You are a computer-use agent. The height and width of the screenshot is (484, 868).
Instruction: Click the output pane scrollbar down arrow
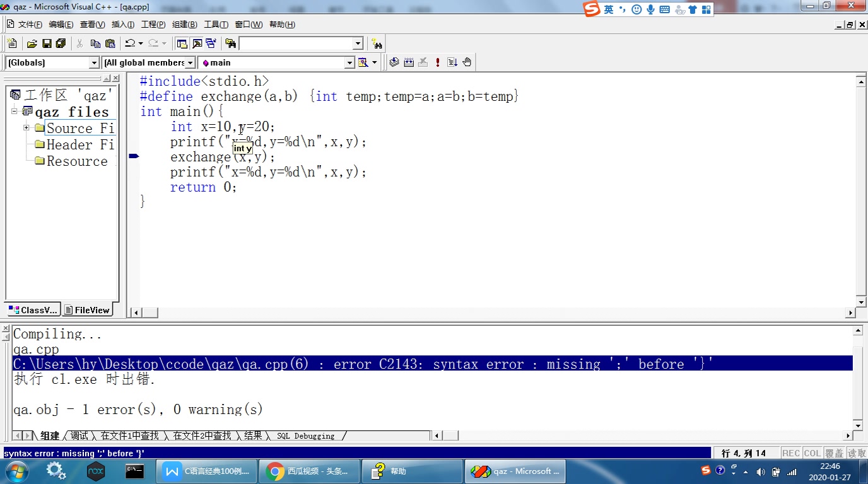858,425
